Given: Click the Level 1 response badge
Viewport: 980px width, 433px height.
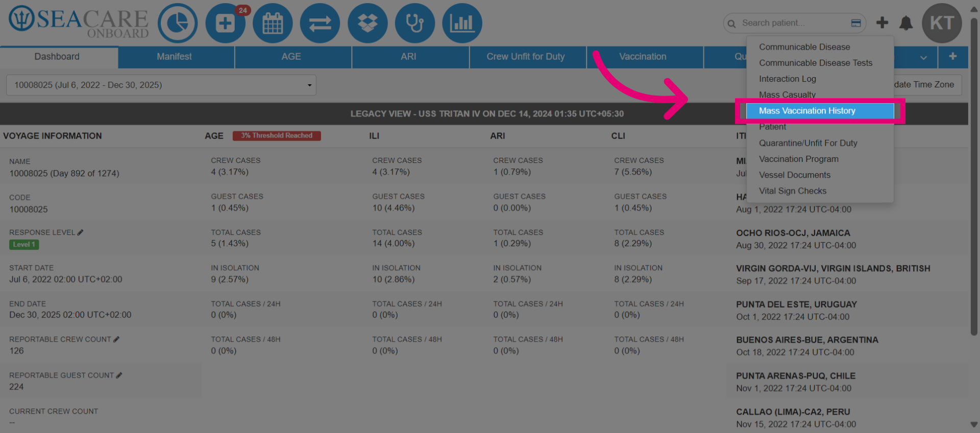Looking at the screenshot, I should tap(24, 245).
